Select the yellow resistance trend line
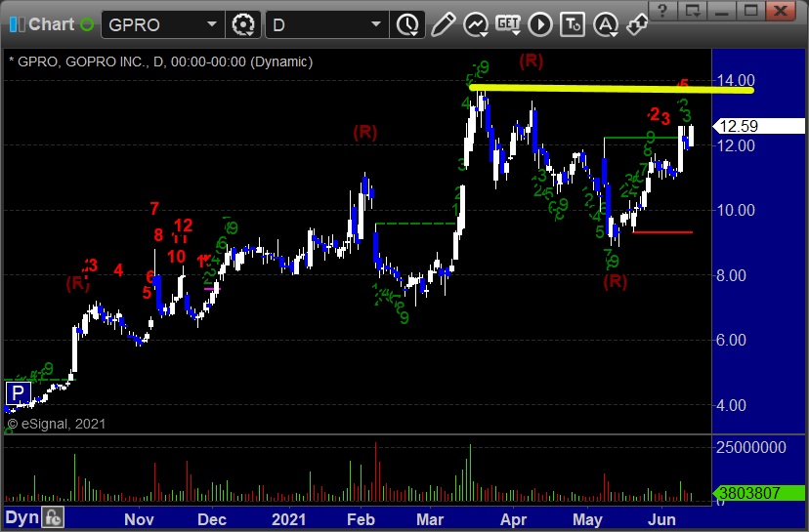This screenshot has width=809, height=532. 612,89
